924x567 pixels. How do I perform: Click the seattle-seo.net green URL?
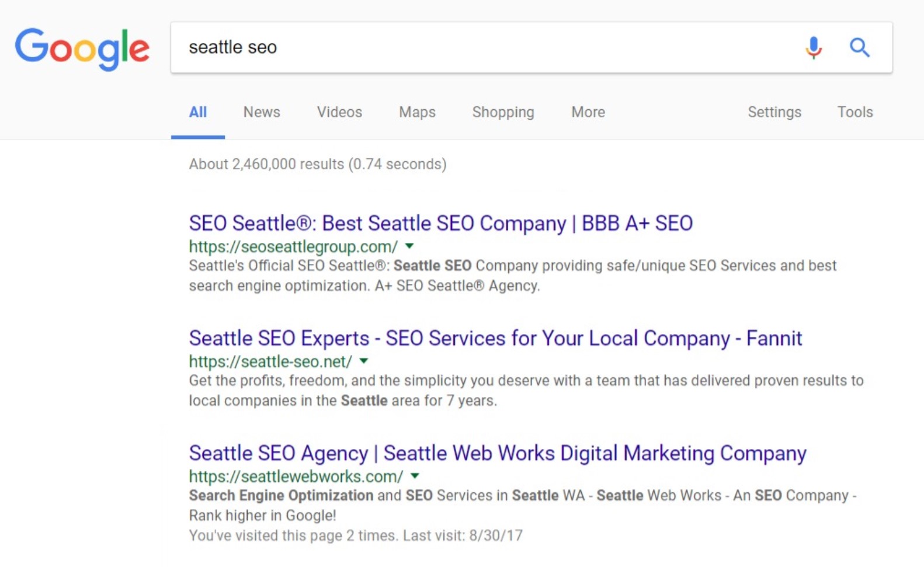tap(270, 361)
